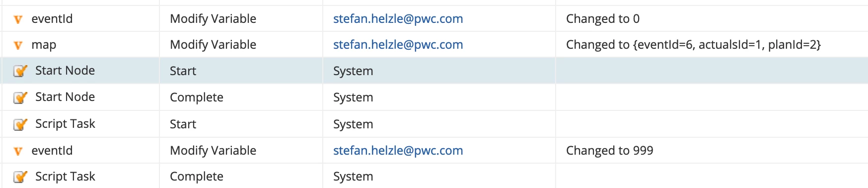Click the task icon of Script Task Start row
The width and height of the screenshot is (868, 188).
click(20, 124)
